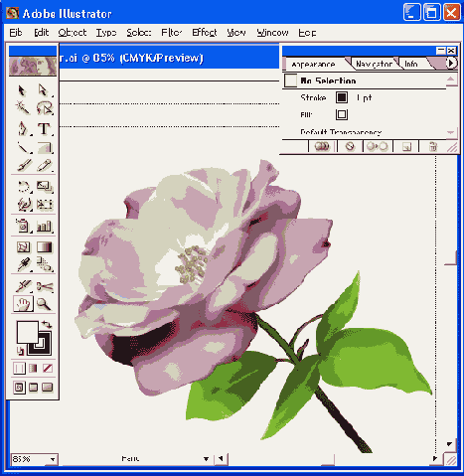Choose the Gradient tool
This screenshot has height=476, width=464.
point(44,247)
